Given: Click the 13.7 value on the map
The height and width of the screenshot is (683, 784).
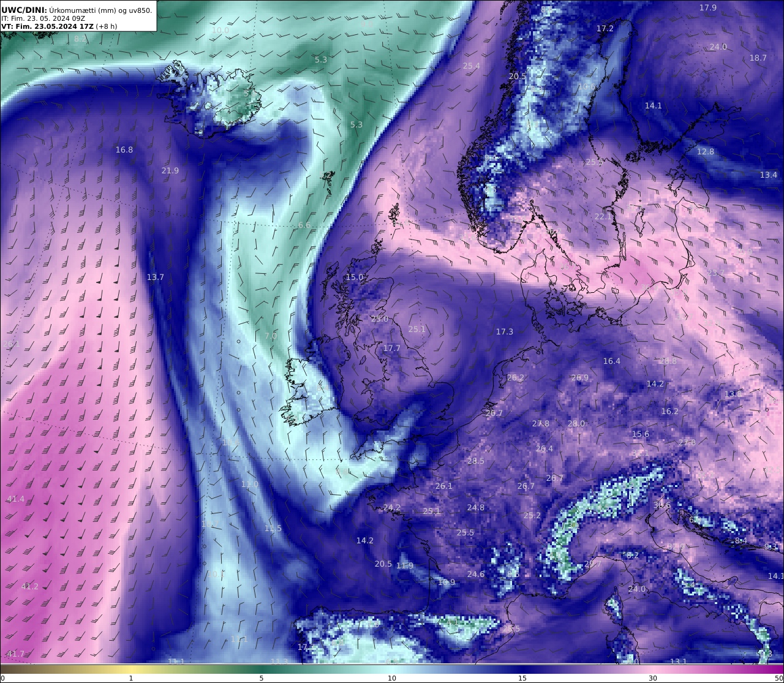Looking at the screenshot, I should click(x=156, y=277).
